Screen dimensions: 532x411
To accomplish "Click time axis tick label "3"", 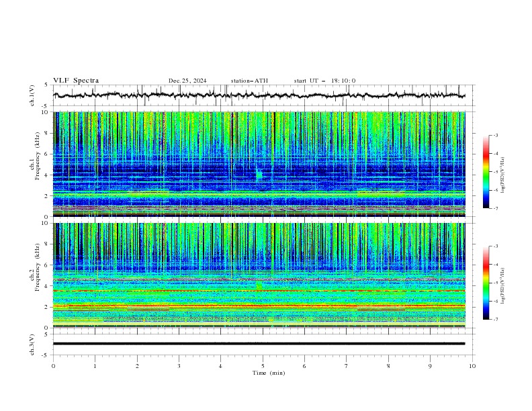I will coord(179,366).
